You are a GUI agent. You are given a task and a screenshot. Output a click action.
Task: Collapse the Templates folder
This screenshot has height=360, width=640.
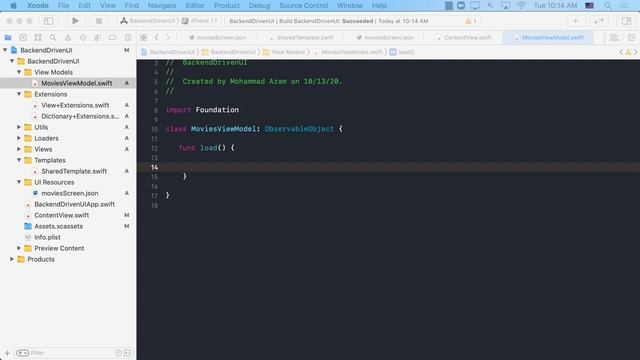click(x=19, y=160)
